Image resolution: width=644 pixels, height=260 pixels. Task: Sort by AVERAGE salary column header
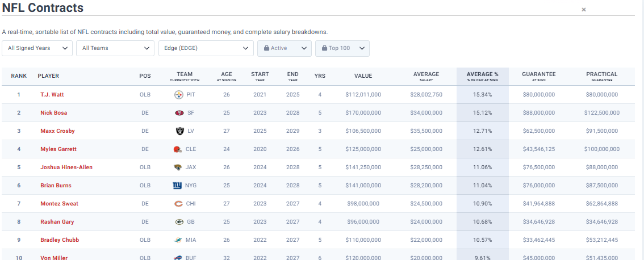tap(426, 77)
